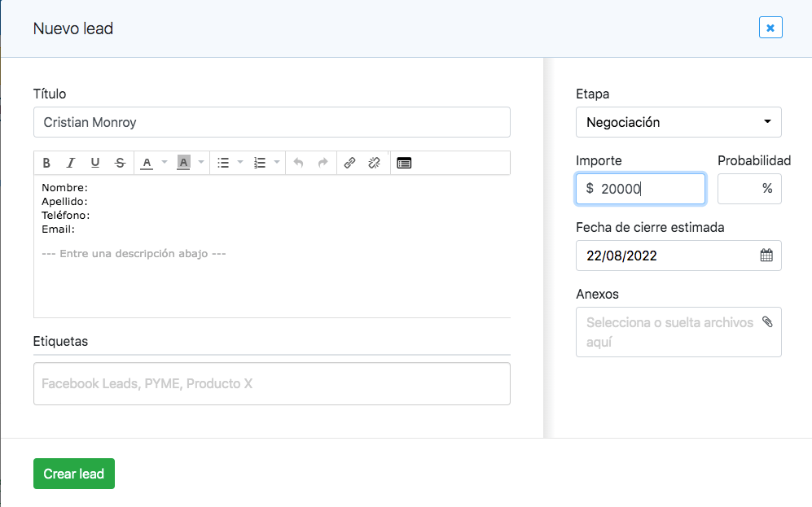The image size is (812, 507).
Task: Insert a table into the description
Action: (x=404, y=162)
